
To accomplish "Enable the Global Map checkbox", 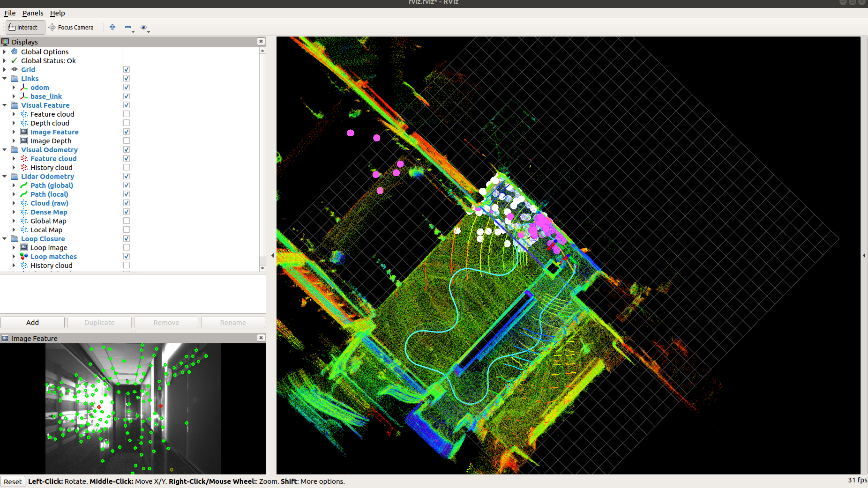I will [x=127, y=221].
